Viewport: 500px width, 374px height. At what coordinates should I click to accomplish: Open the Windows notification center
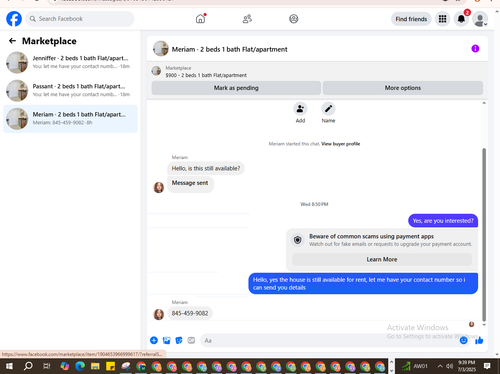487,366
